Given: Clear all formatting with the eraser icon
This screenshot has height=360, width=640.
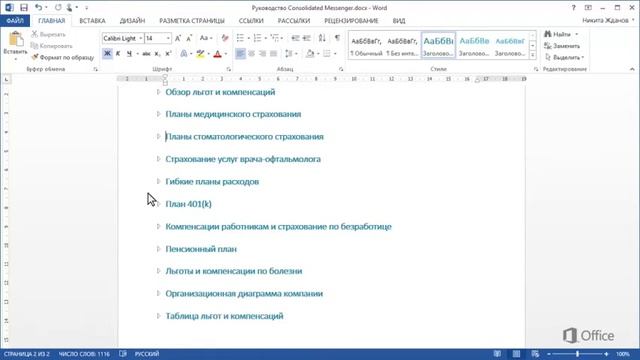Looking at the screenshot, I should tap(225, 38).
